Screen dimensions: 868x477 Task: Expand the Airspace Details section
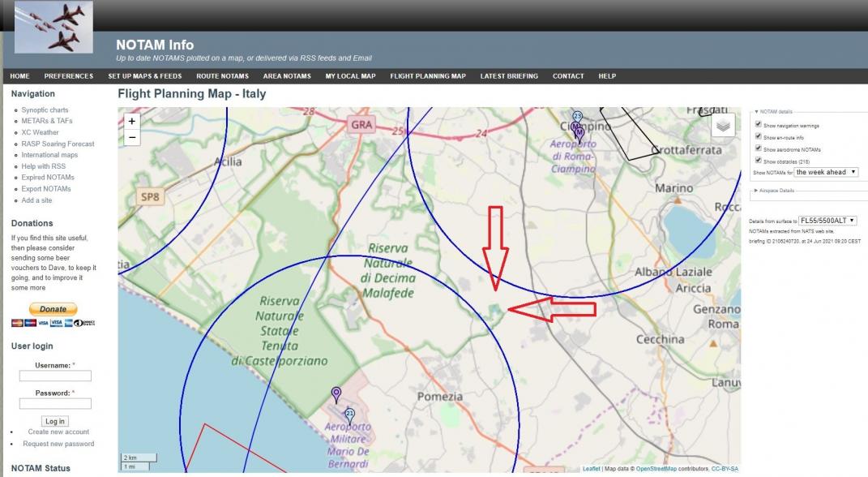pos(774,191)
